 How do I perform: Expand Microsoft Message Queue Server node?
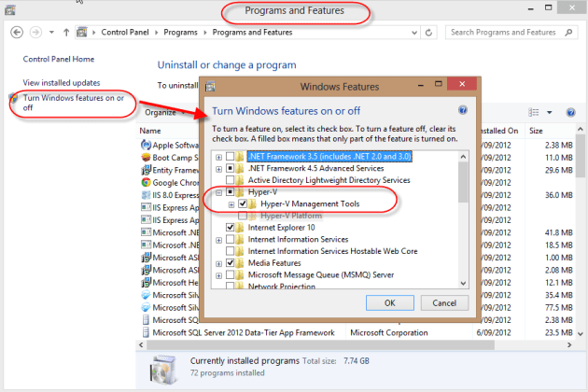pos(218,275)
